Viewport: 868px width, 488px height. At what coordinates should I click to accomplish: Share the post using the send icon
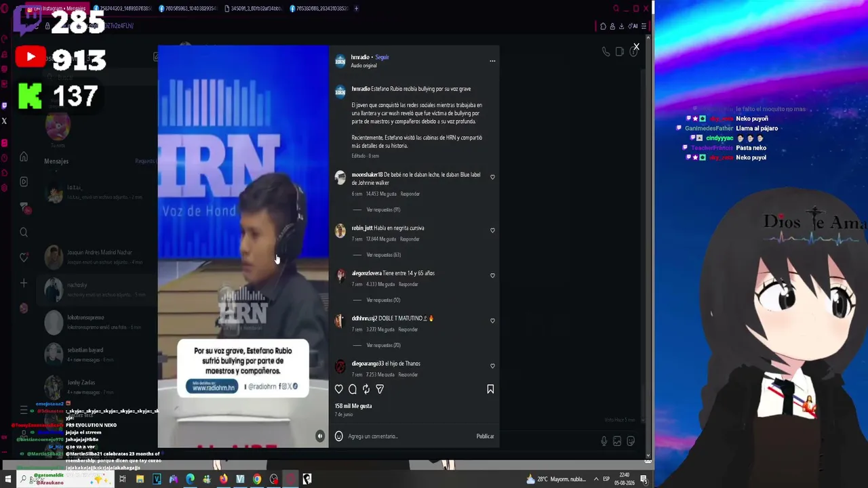pos(380,389)
